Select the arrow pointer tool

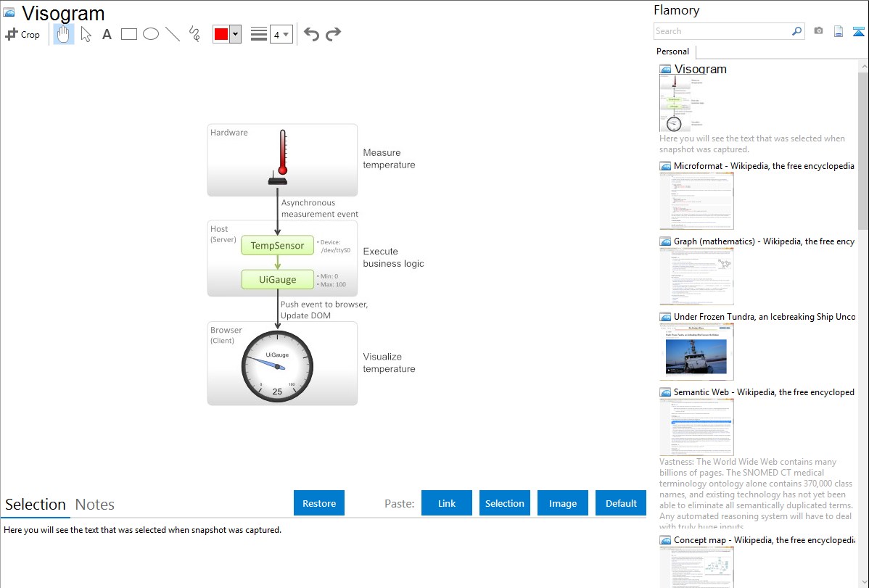[x=86, y=34]
